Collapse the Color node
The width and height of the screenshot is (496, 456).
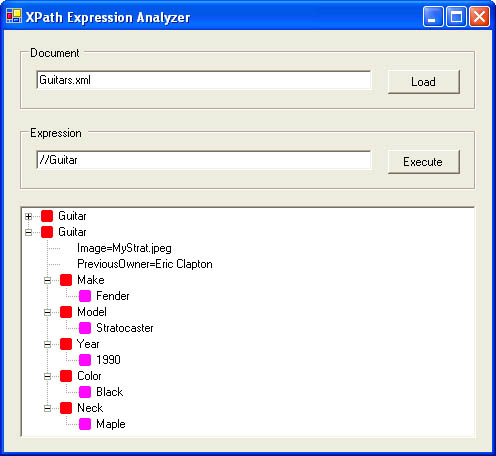pyautogui.click(x=47, y=376)
